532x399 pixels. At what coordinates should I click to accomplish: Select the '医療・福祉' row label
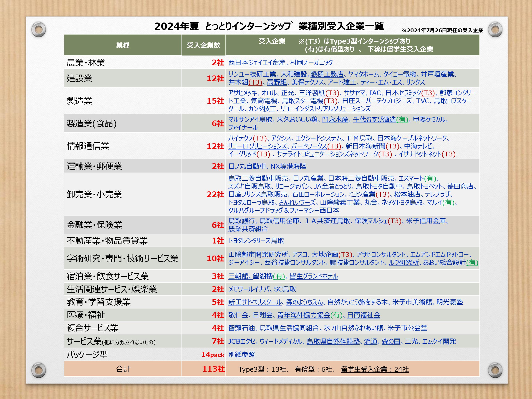tap(86, 315)
